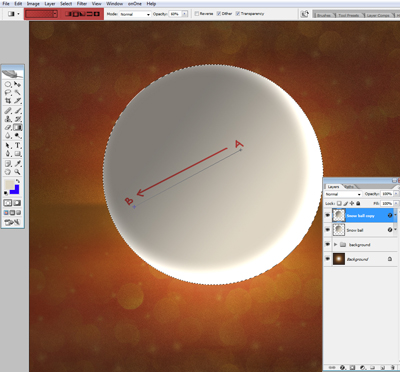Viewport: 400px width, 372px height.
Task: Open the gradient preview picker
Action: [x=39, y=14]
